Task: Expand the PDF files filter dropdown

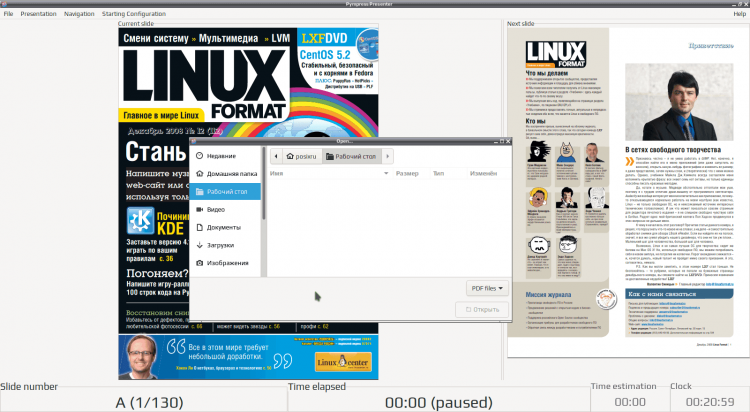Action: click(x=488, y=288)
